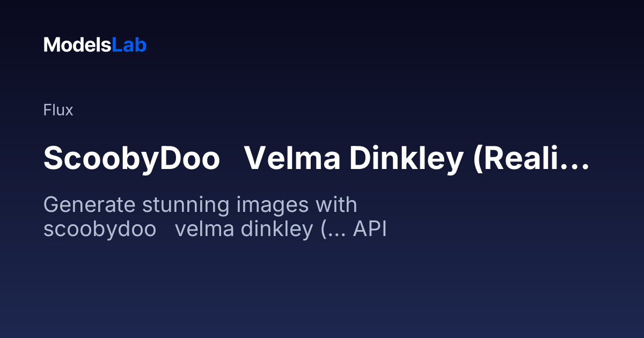Click the lowercase "scoobydoo" in the subtitle
Image resolution: width=644 pixels, height=338 pixels.
point(100,230)
